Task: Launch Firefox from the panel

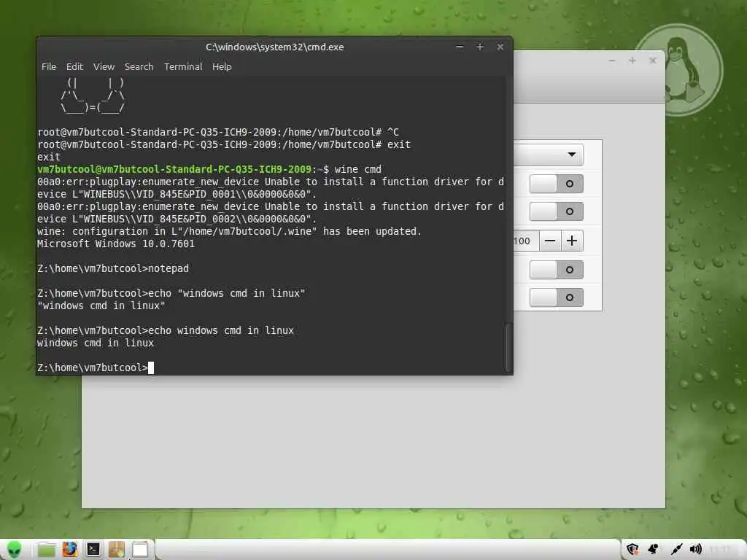Action: point(69,549)
